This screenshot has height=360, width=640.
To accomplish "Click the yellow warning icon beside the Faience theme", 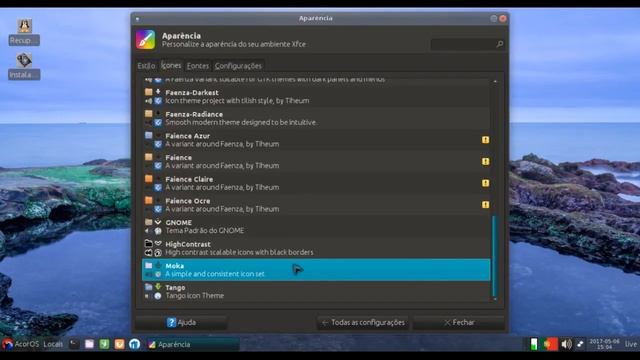I will coord(485,162).
